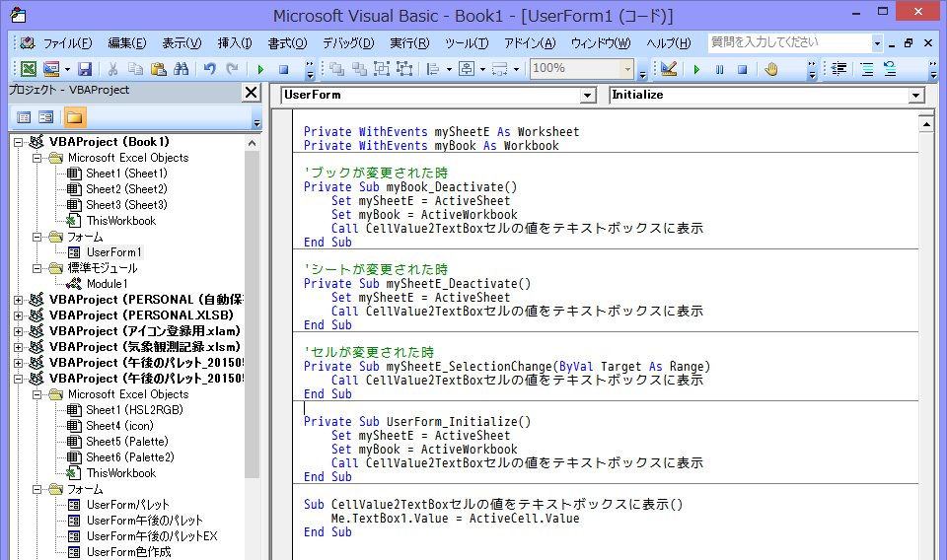Open the ヘルプ(H) menu
947x560 pixels.
click(669, 42)
